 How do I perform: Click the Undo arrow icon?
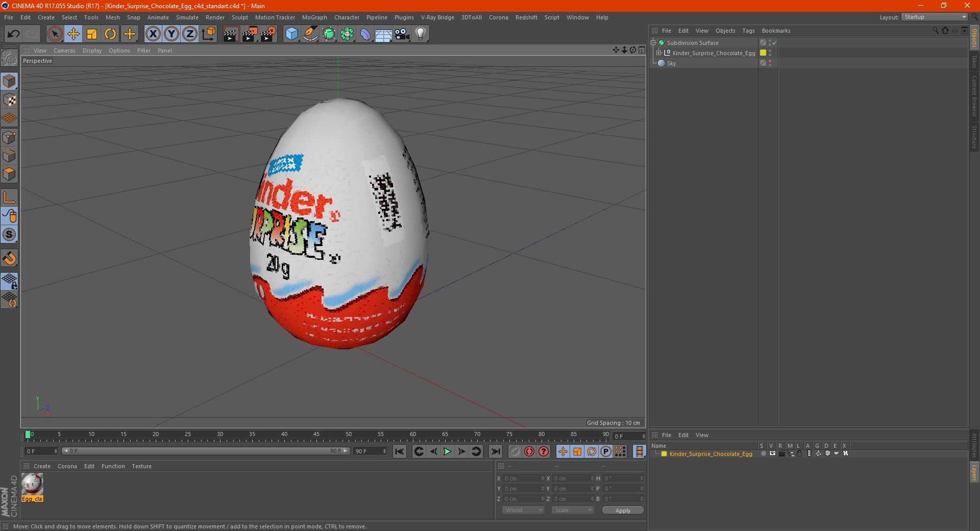(x=14, y=34)
